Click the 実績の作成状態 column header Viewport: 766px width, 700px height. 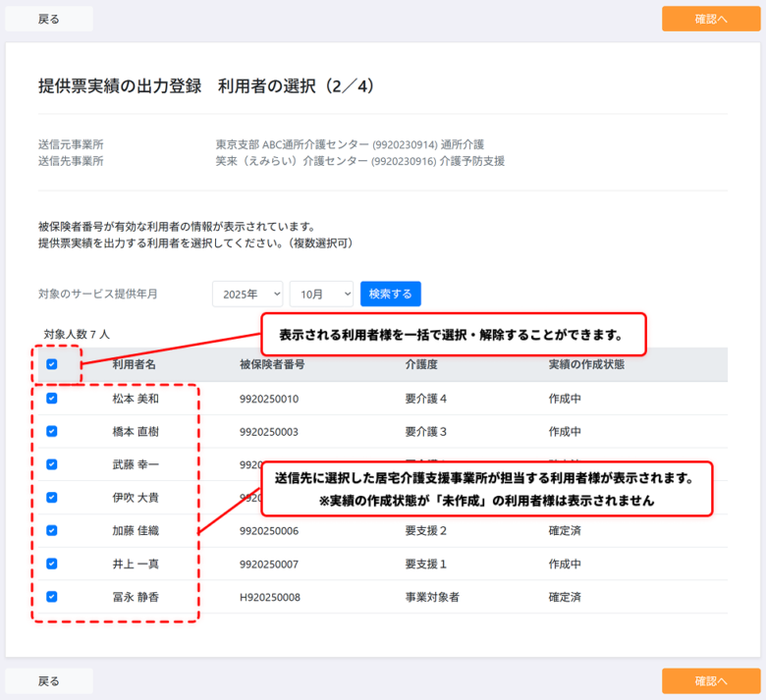coord(586,364)
